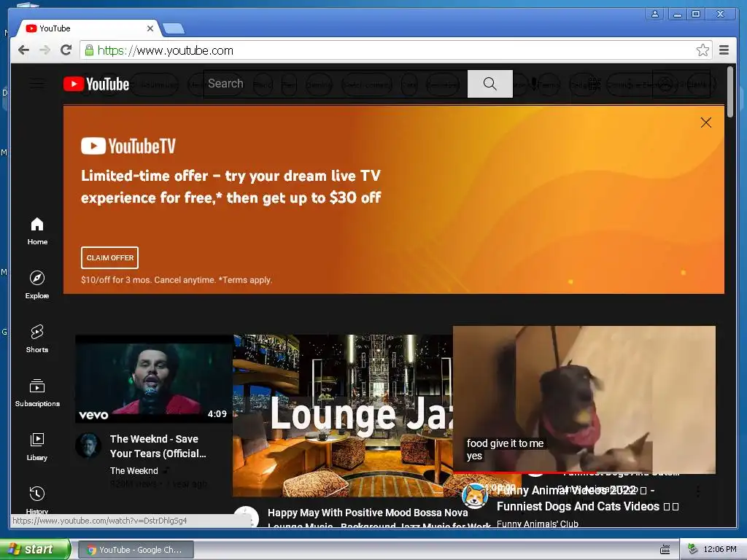Open Explore from the sidebar

tap(37, 285)
